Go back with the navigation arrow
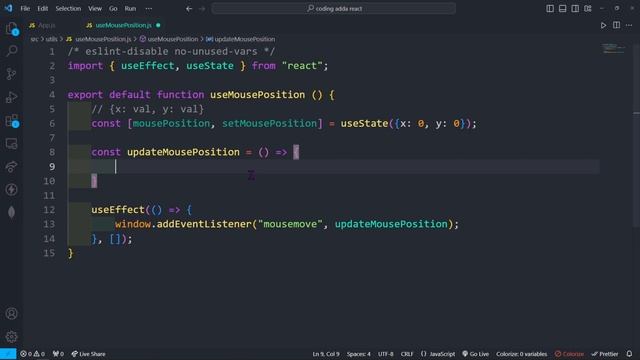 pos(189,9)
